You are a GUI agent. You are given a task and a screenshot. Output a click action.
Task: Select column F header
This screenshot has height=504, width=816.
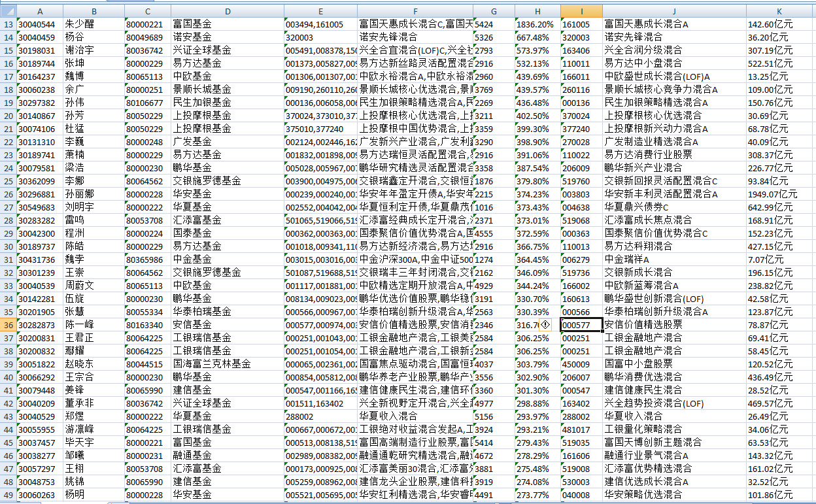coord(415,11)
